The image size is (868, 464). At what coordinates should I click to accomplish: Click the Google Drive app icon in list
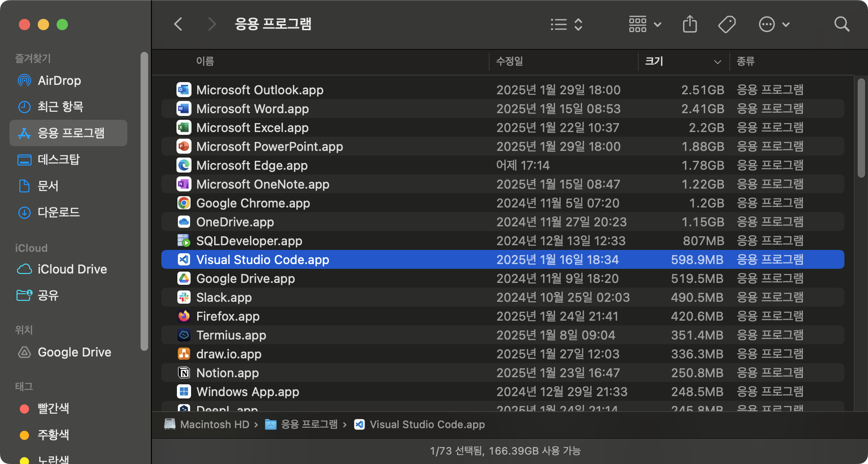184,278
